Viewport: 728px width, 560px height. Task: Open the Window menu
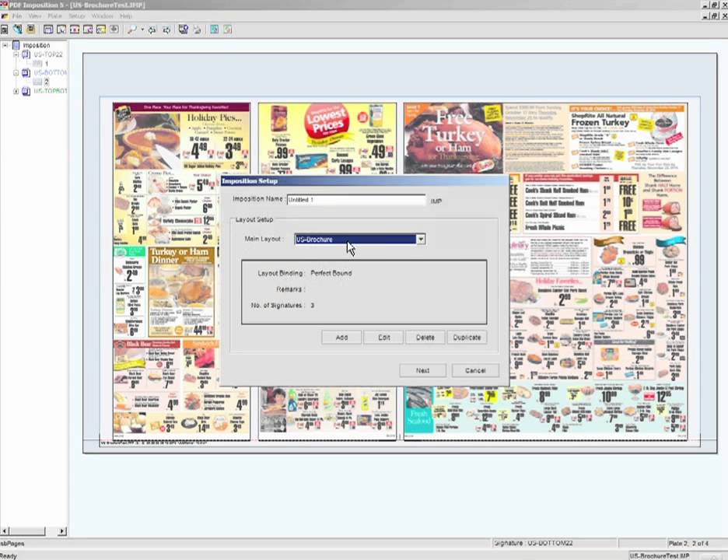[103, 16]
